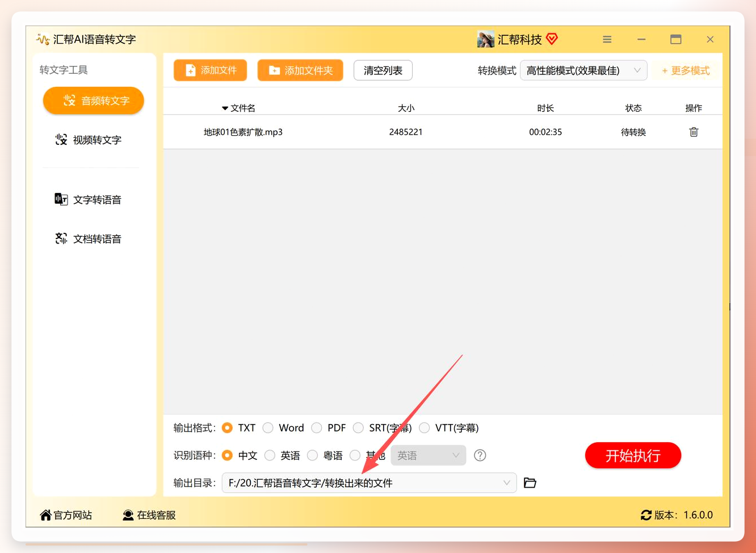
Task: Switch to the 音频转文字 tool
Action: [94, 100]
